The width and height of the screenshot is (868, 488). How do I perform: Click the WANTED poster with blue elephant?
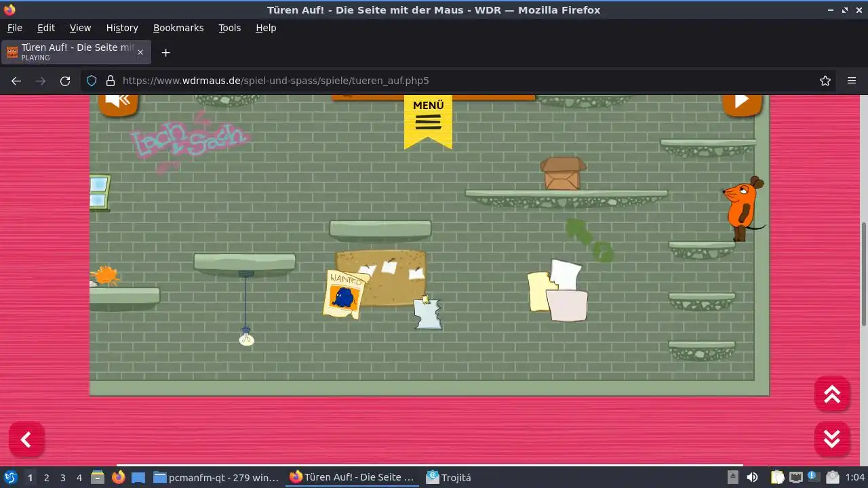click(x=344, y=294)
